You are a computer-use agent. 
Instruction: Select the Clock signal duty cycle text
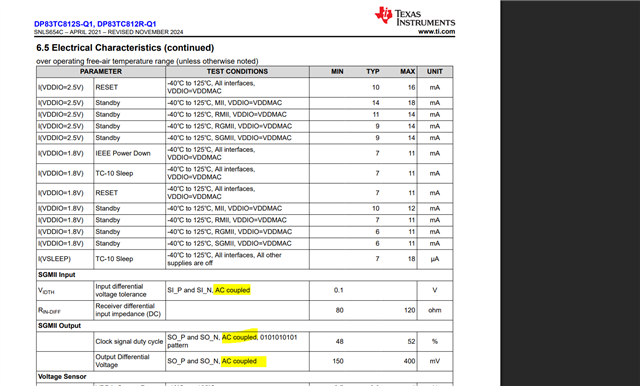coord(129,342)
